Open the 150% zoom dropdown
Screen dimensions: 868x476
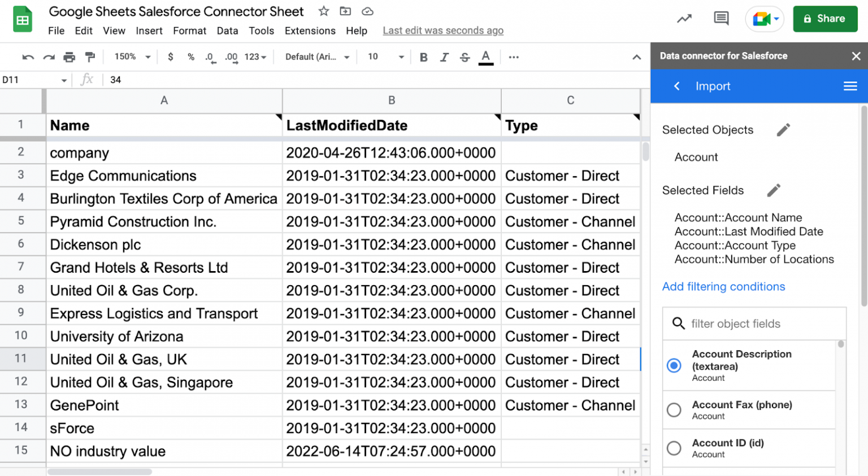[132, 57]
